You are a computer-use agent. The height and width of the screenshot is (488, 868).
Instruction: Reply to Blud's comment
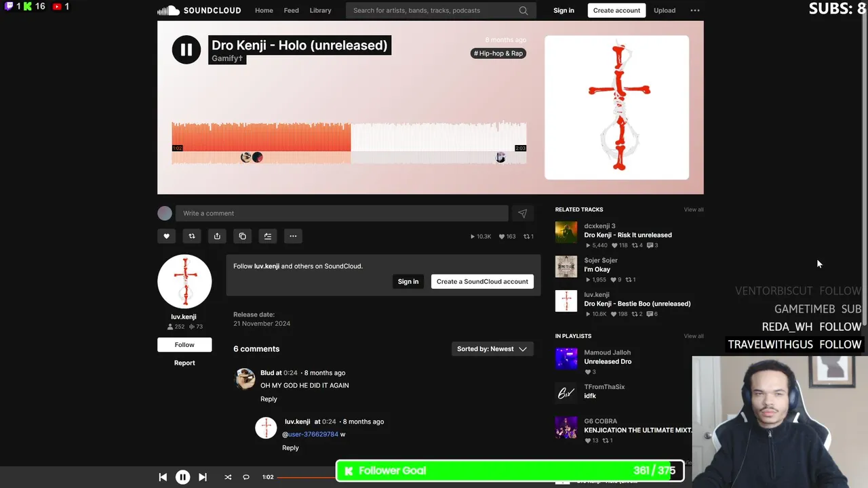click(269, 399)
